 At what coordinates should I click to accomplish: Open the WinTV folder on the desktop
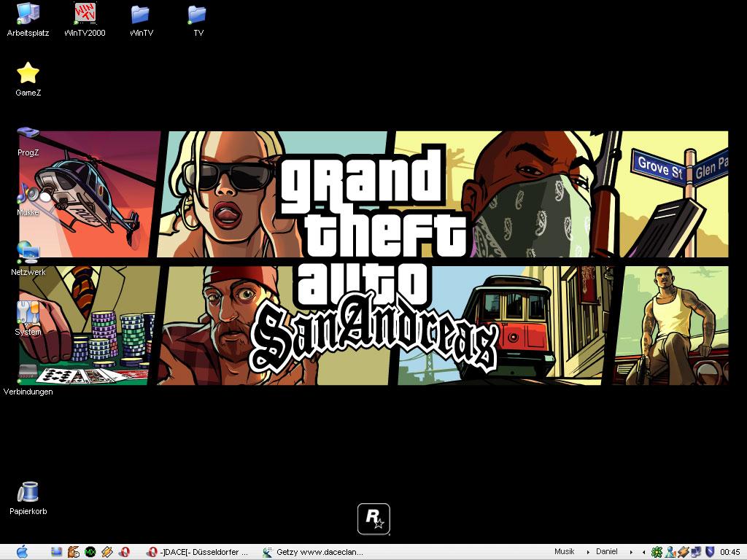[141, 20]
